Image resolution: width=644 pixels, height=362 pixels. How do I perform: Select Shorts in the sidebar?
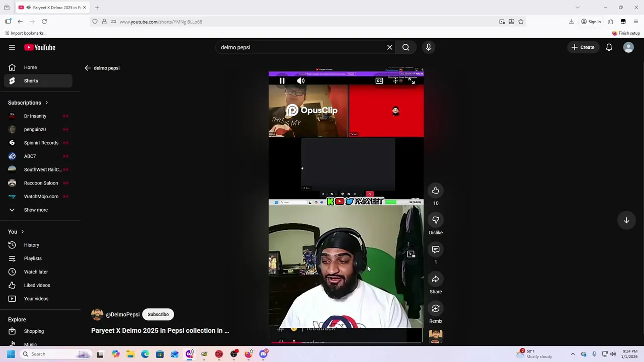click(x=38, y=80)
